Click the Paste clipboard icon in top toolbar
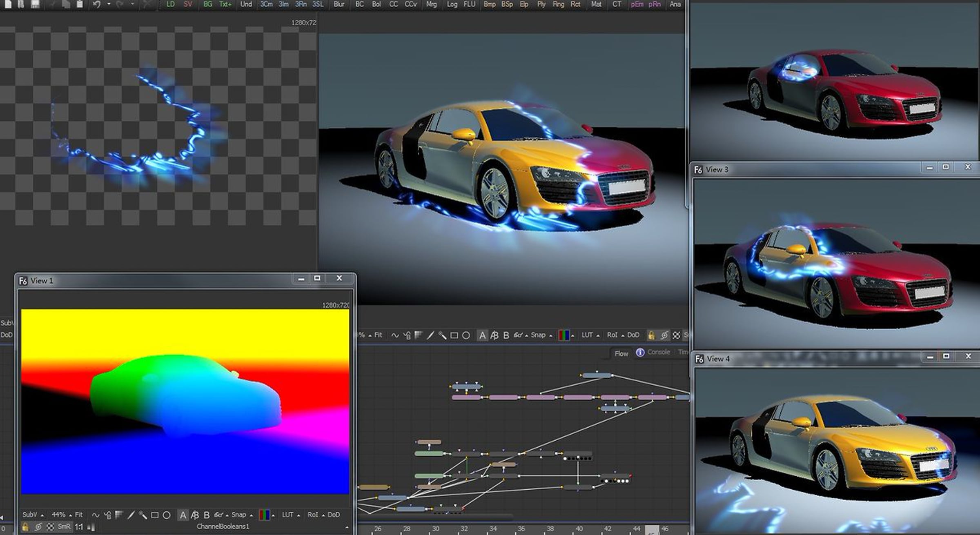 click(80, 4)
